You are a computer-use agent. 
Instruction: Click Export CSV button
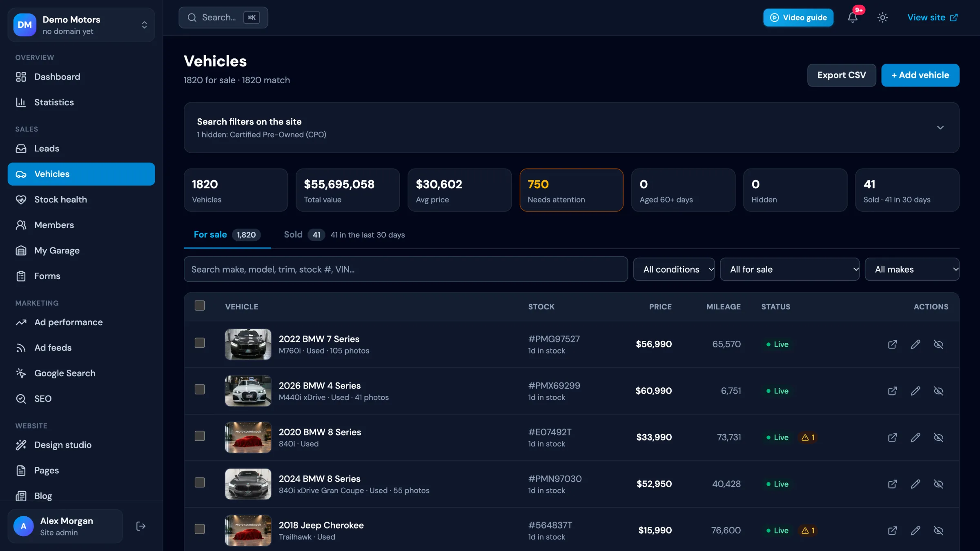842,75
